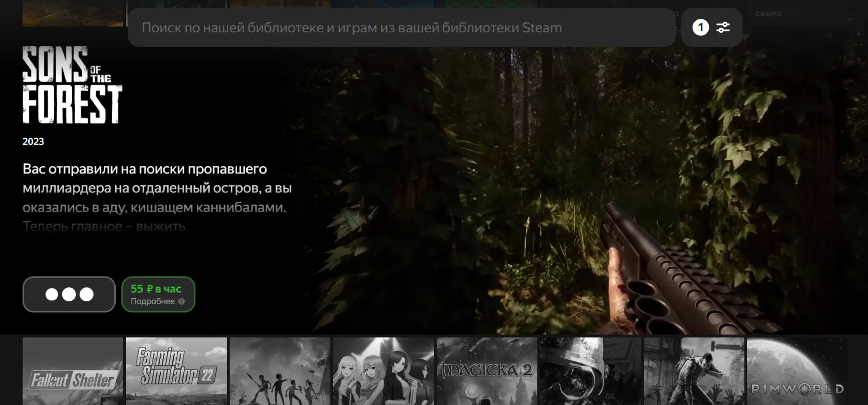
Task: Open the search filters slider icon
Action: (x=723, y=27)
